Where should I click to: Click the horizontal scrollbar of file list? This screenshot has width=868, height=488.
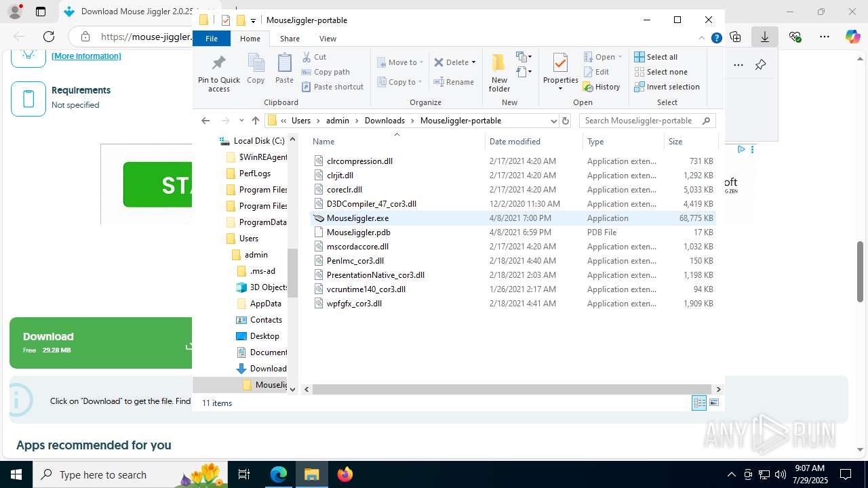(x=512, y=390)
